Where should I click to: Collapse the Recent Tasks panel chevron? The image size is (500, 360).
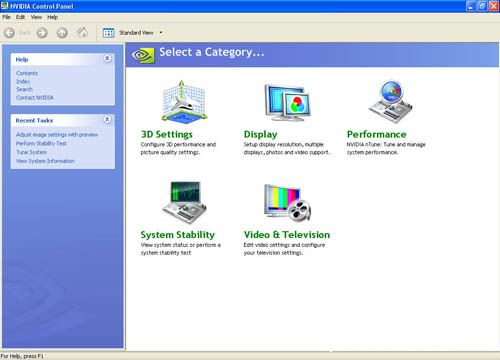click(107, 119)
